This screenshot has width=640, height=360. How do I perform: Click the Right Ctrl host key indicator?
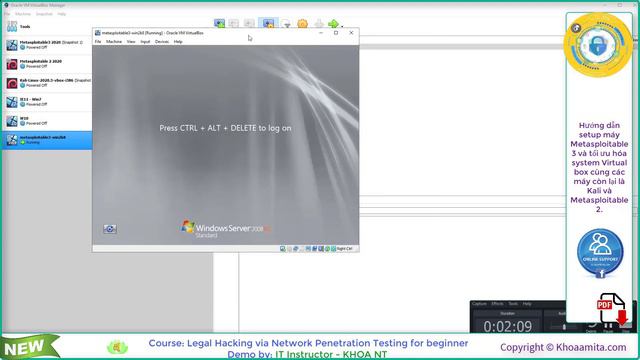[344, 249]
